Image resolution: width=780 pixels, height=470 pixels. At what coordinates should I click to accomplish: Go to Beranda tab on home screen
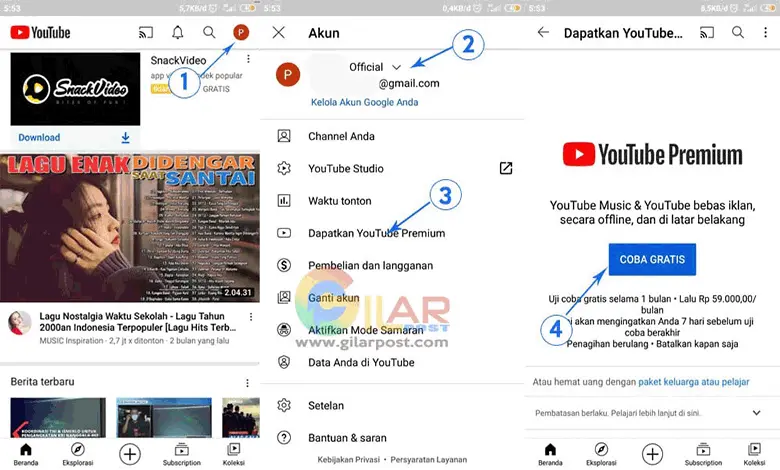pos(26,455)
